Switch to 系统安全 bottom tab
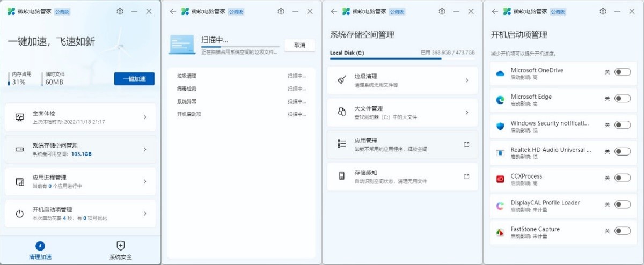Screen dimensions: 644x265 121,251
